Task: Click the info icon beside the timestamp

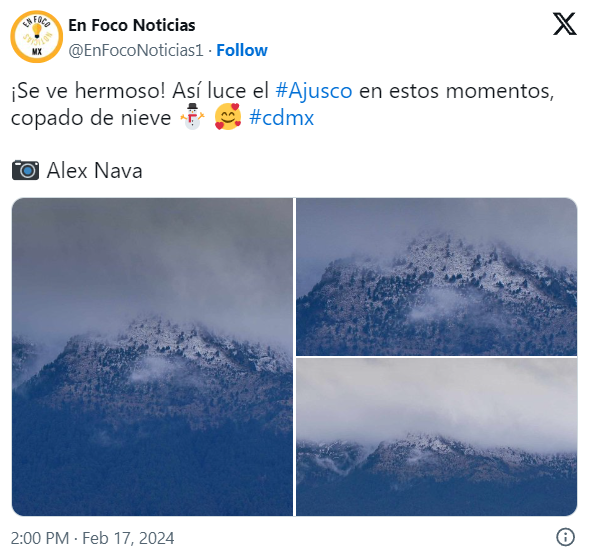Action: click(565, 537)
